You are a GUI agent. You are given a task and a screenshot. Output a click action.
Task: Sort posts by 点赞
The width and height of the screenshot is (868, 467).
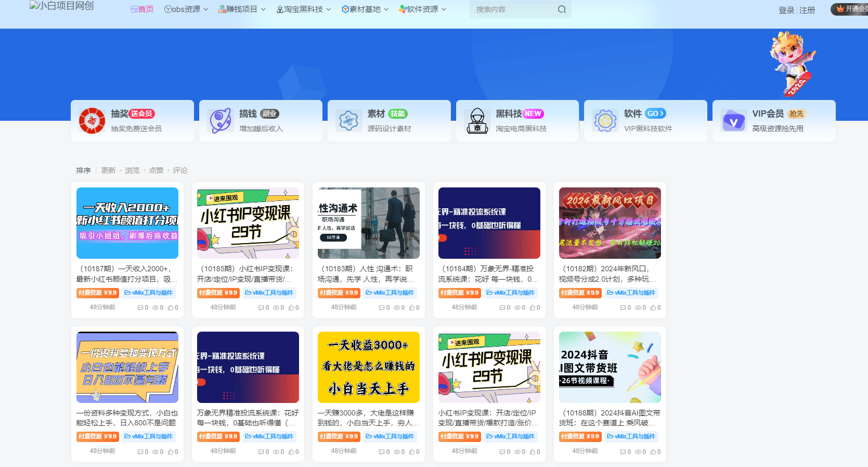pyautogui.click(x=156, y=170)
